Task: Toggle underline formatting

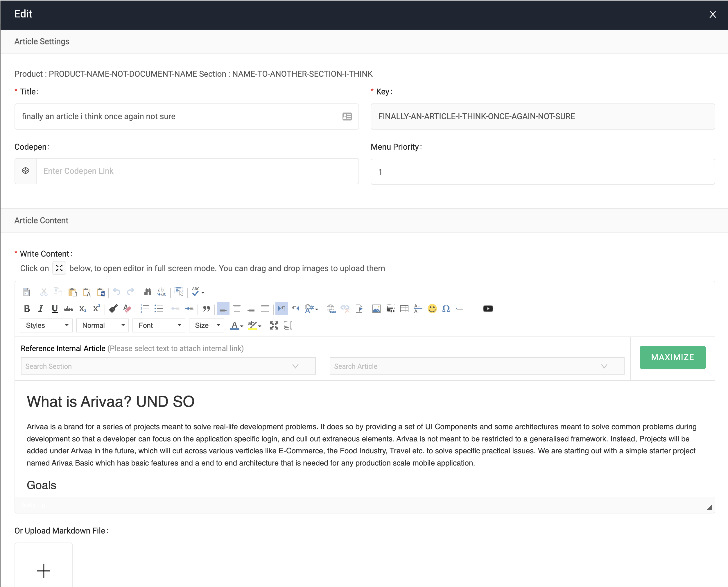Action: point(55,308)
